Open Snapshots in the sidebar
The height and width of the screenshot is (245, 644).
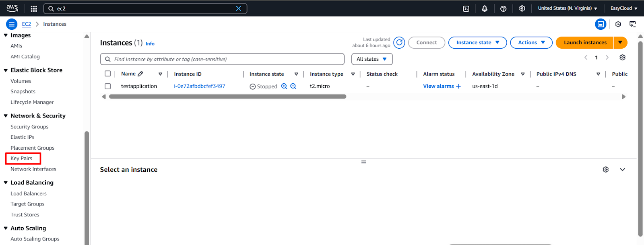coord(23,92)
